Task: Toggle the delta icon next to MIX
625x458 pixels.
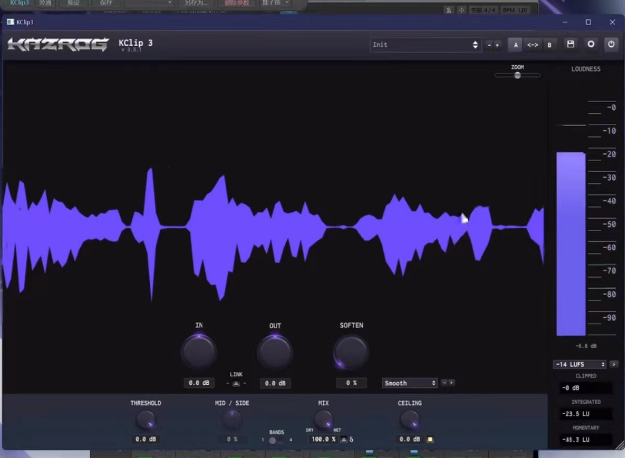Action: pyautogui.click(x=351, y=440)
